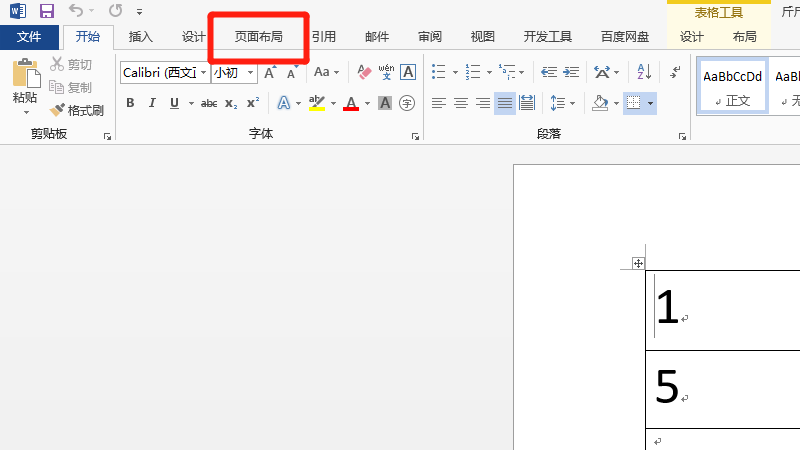Image resolution: width=800 pixels, height=450 pixels.
Task: Click the Format Painter (格式刷) brush icon
Action: click(58, 110)
